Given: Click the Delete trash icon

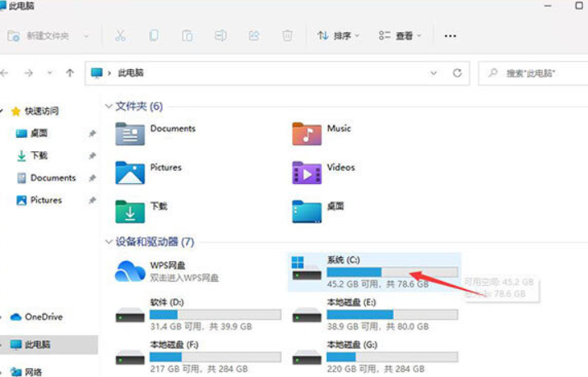Looking at the screenshot, I should (x=287, y=35).
